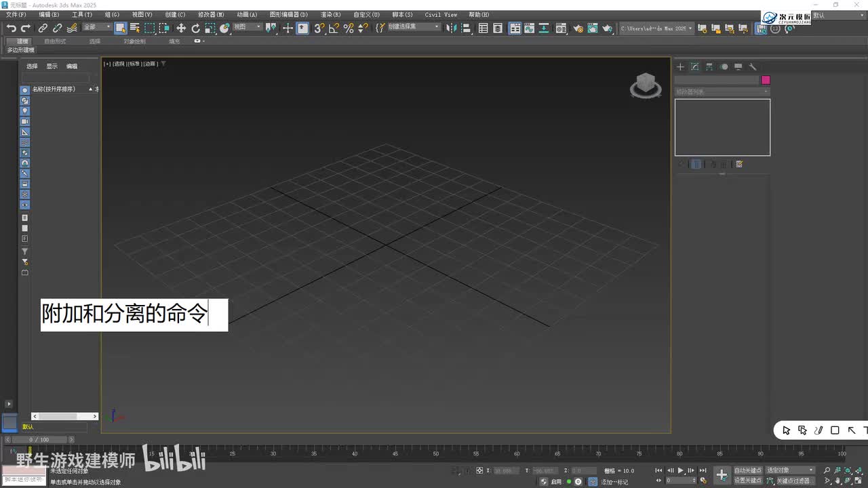Toggle the Angle Snap button
The width and height of the screenshot is (868, 488).
click(x=334, y=28)
